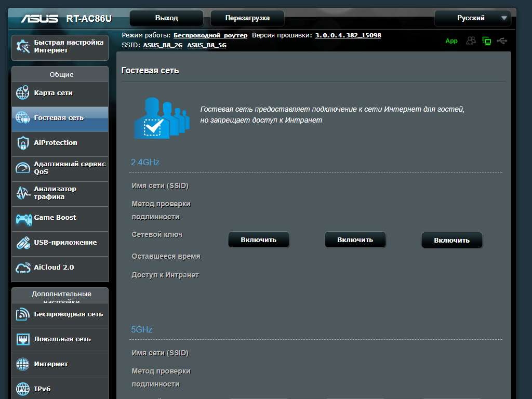Click the ASUS_B8_5G SSID link
Image resolution: width=532 pixels, height=399 pixels.
pyautogui.click(x=207, y=45)
